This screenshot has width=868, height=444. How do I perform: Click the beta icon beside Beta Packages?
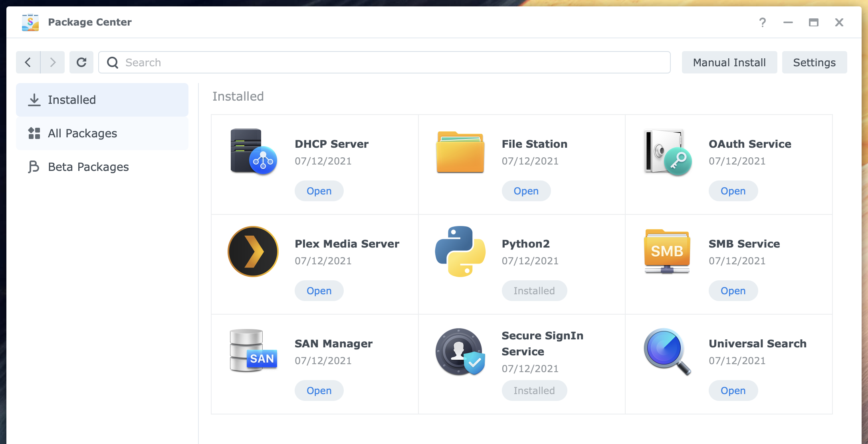[x=34, y=167]
